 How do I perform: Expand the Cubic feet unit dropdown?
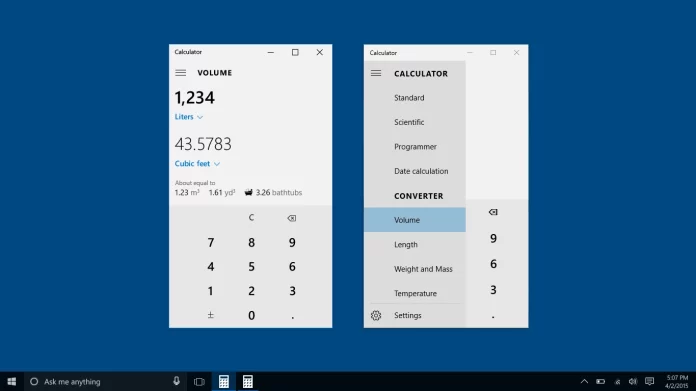(197, 163)
